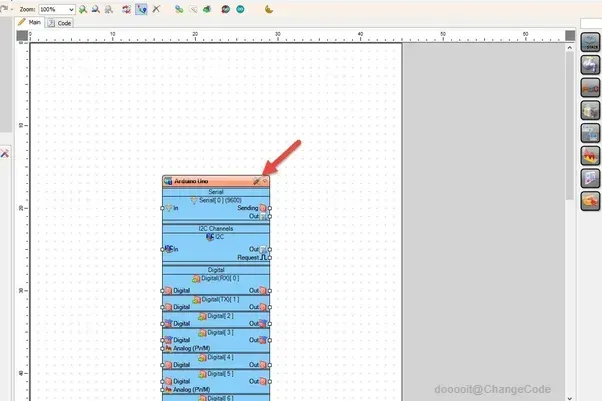Select the I2C Channels section header
This screenshot has width=602, height=401.
click(x=216, y=229)
